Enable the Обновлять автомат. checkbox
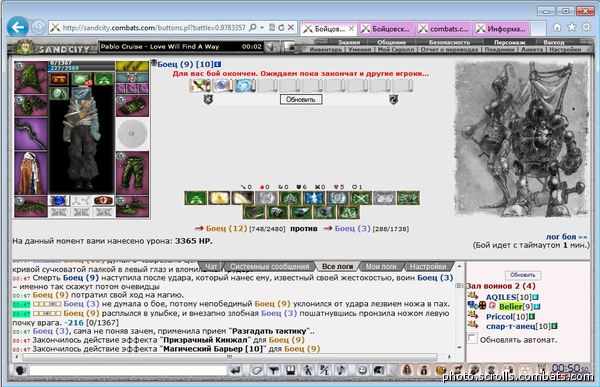 (x=472, y=338)
